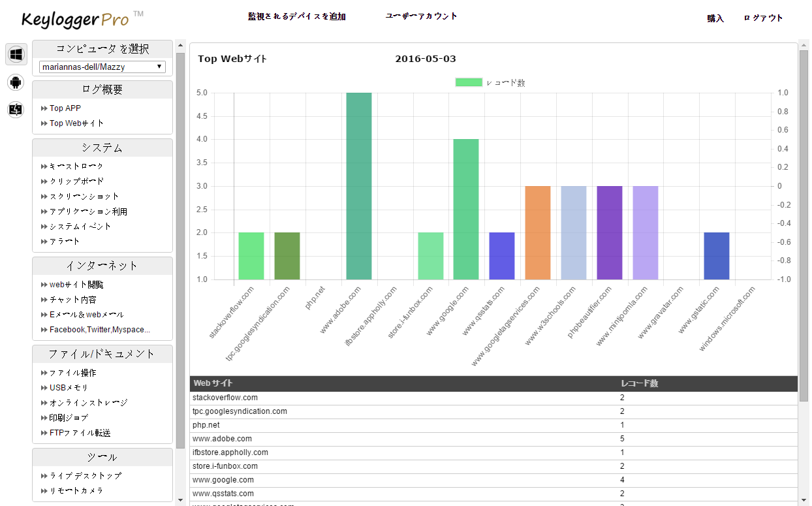Open ファイル操作 file operations
The height and width of the screenshot is (506, 812).
(72, 373)
